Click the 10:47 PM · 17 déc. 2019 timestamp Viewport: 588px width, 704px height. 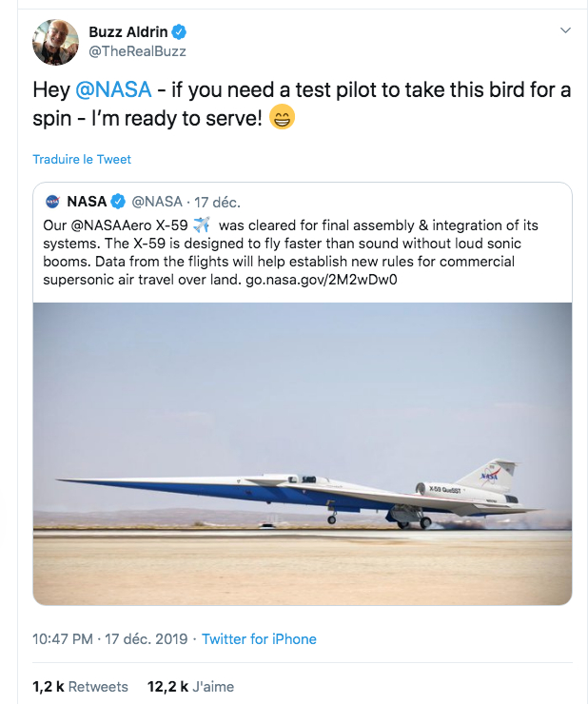pos(111,639)
